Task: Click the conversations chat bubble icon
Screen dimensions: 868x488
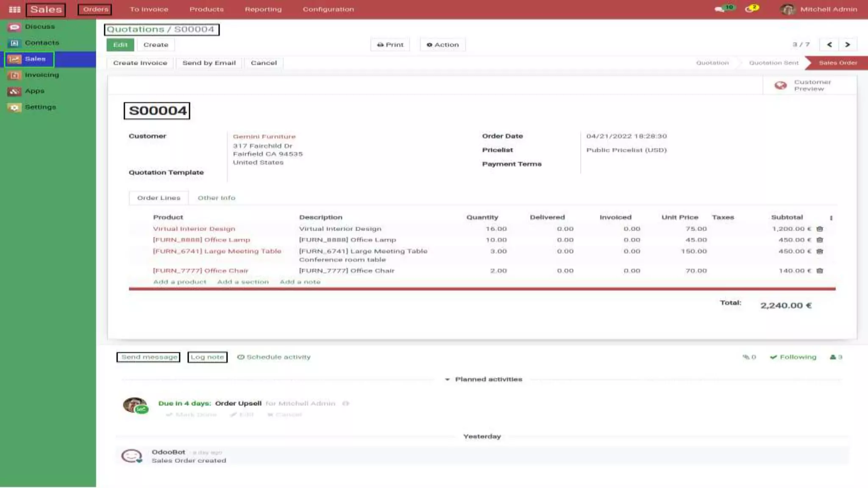Action: tap(719, 9)
